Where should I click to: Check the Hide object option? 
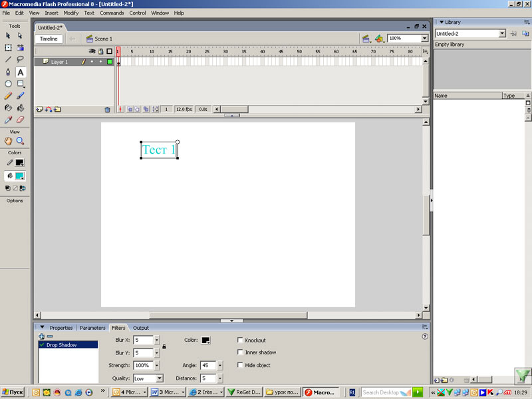(x=241, y=365)
